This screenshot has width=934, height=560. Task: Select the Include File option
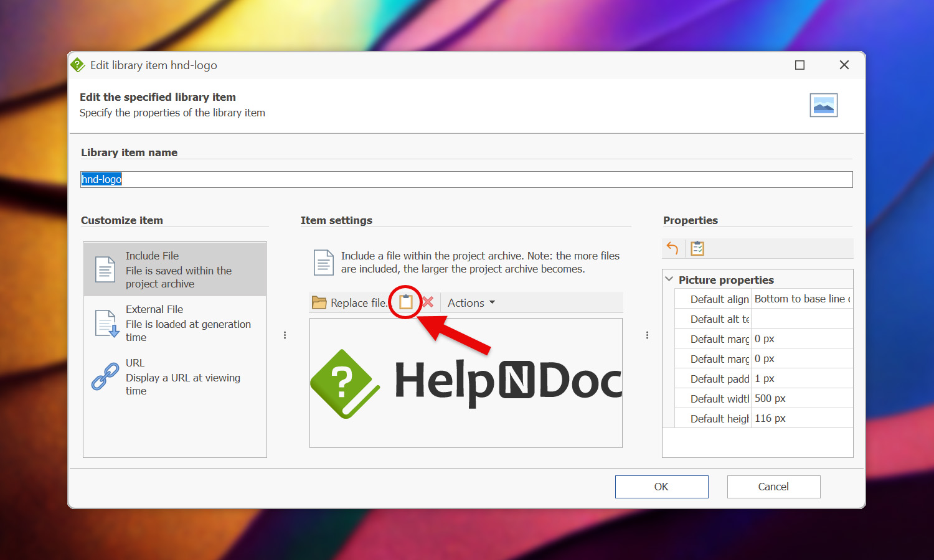pos(175,269)
